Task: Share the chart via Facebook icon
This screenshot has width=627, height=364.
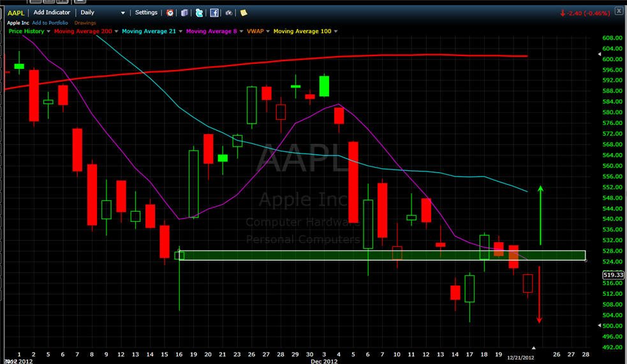Action: (214, 13)
